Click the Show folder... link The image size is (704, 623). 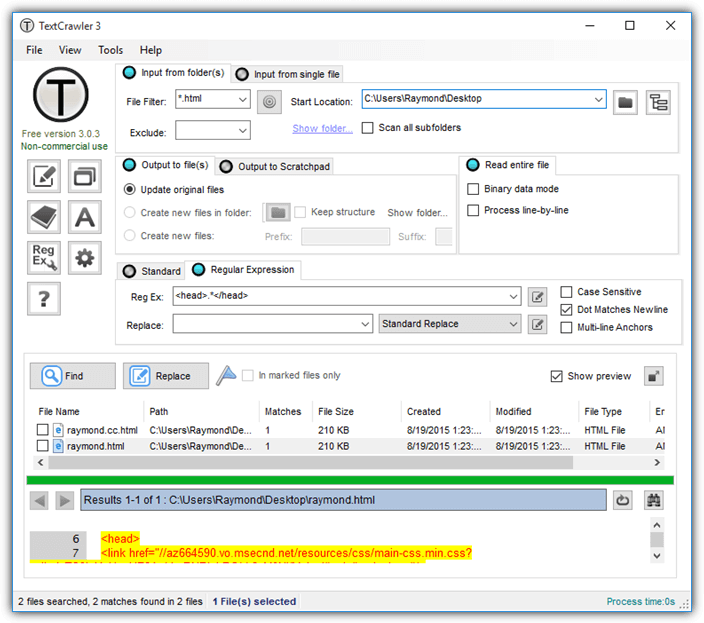[322, 128]
